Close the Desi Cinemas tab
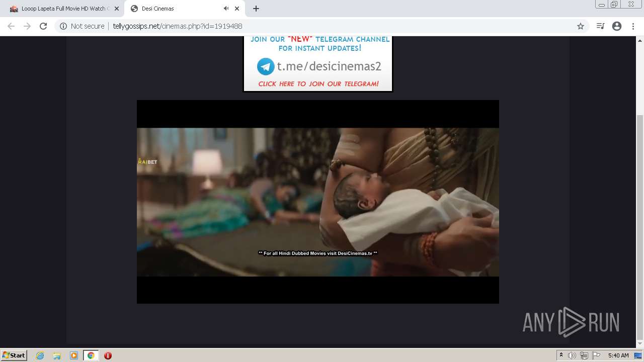 [237, 9]
